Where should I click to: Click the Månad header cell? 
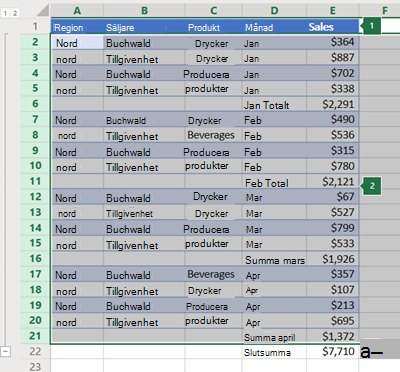(x=274, y=27)
